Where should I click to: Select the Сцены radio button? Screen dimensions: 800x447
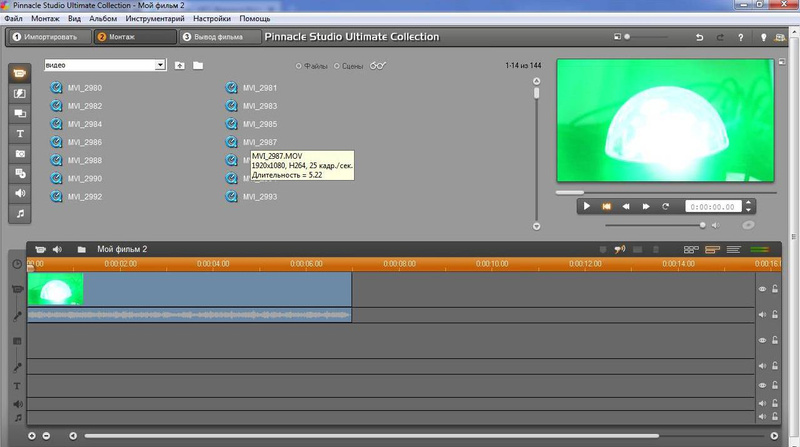(x=336, y=66)
